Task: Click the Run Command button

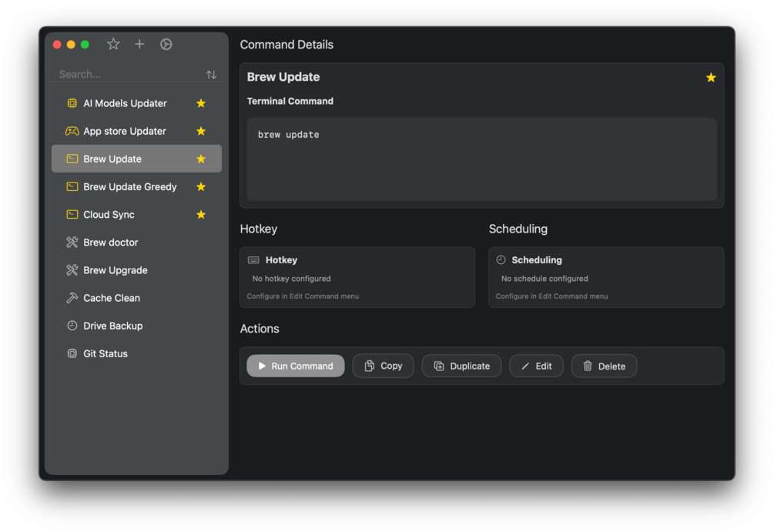Action: tap(296, 366)
